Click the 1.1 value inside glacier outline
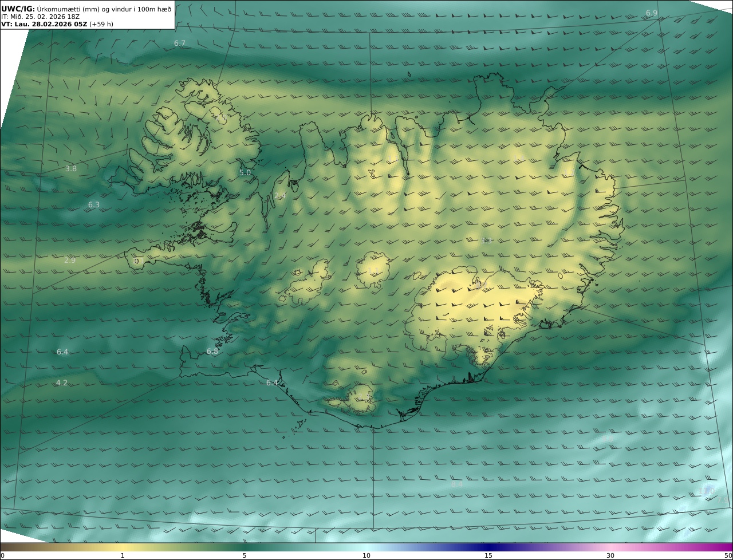Viewport: 733px width, 560px height. click(373, 270)
